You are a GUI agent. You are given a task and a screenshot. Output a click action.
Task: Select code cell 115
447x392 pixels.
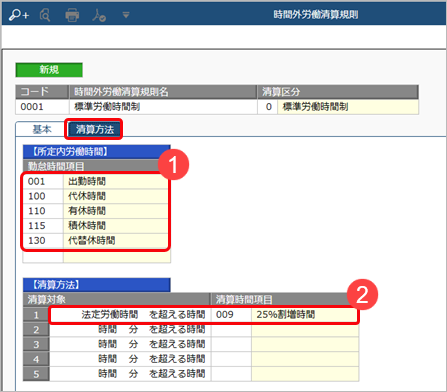43,226
